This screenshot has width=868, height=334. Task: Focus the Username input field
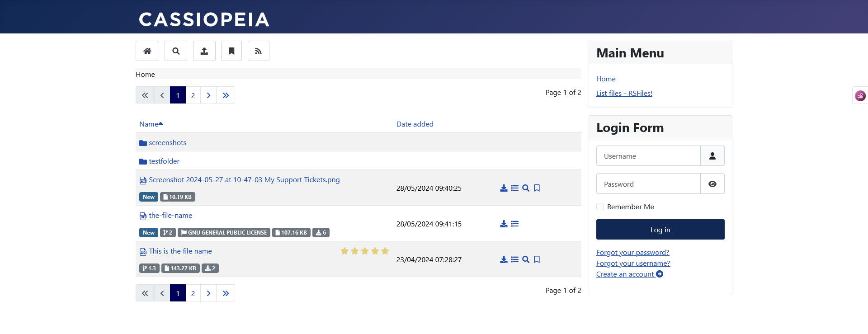click(x=648, y=156)
